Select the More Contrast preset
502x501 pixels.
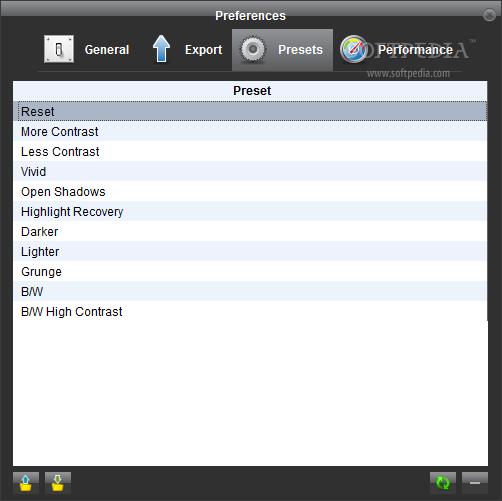(x=250, y=131)
